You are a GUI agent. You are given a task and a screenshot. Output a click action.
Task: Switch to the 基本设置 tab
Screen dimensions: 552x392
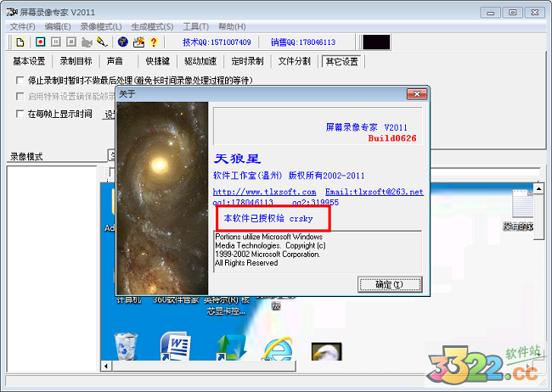tap(29, 61)
